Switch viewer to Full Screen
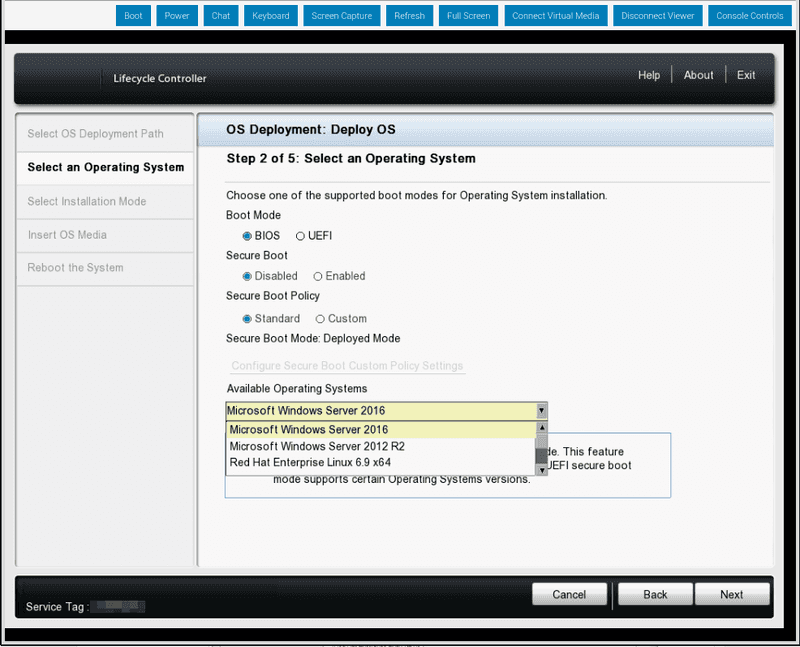Screen dimensions: 800x647 pyautogui.click(x=468, y=16)
